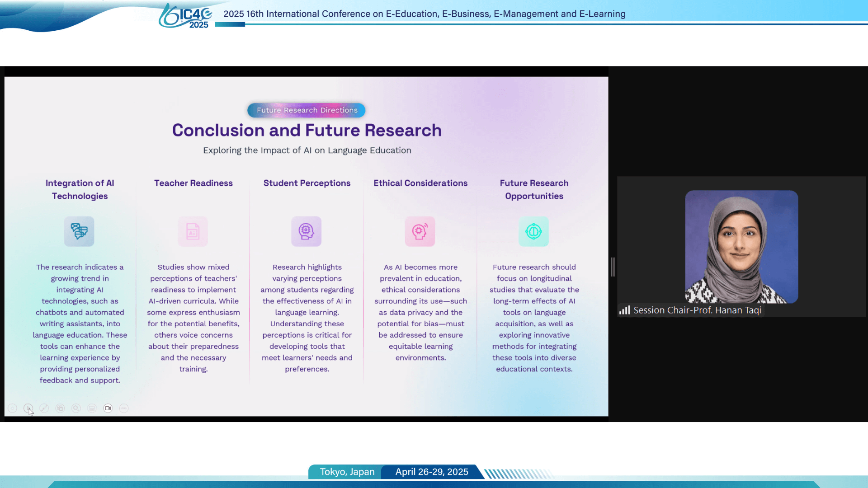868x488 pixels.
Task: Select Prof. Hanan Taqi's video thumbnail
Action: 741,247
